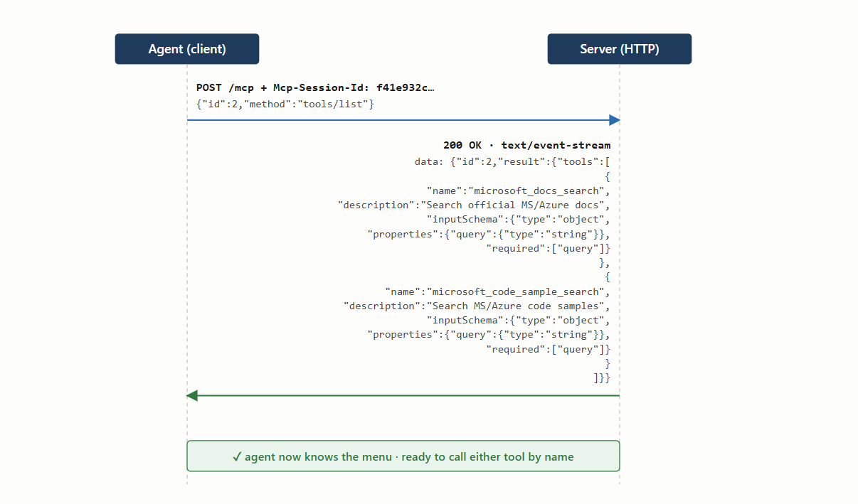Click the Server (HTTP) header box
The image size is (858, 504).
tap(620, 49)
